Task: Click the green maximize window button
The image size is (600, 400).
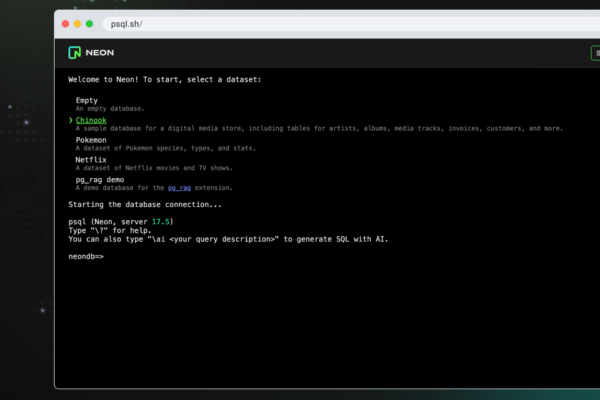Action: (x=89, y=24)
